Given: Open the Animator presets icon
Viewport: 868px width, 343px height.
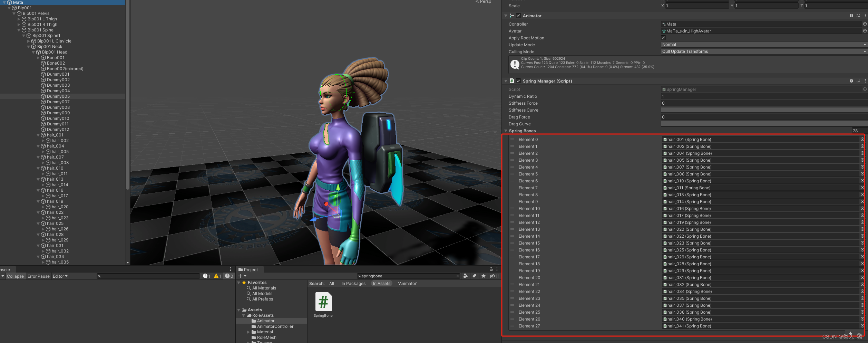Looking at the screenshot, I should (x=858, y=16).
